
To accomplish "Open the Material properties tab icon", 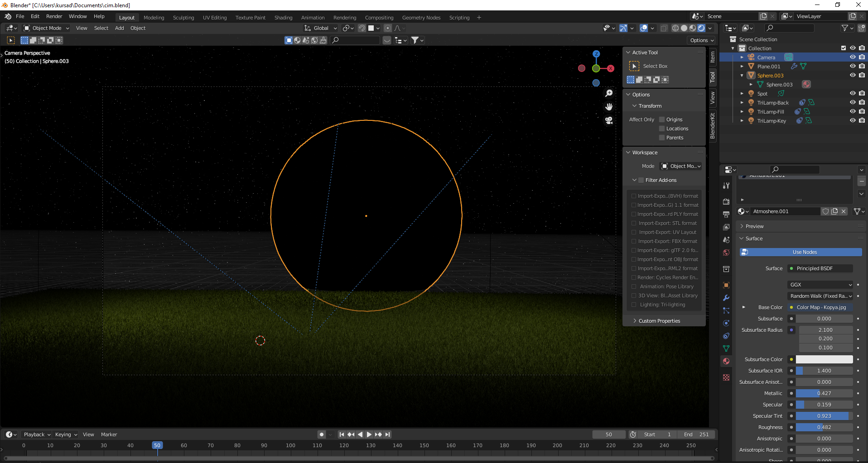I will [x=726, y=361].
